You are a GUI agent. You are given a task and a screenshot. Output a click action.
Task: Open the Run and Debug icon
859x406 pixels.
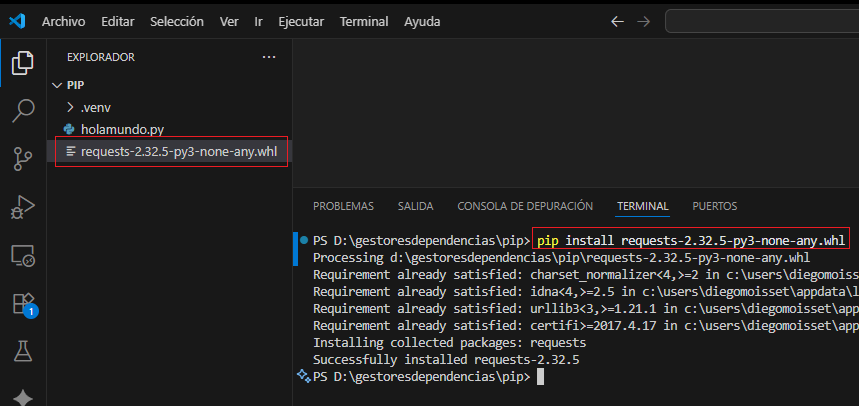[x=22, y=207]
